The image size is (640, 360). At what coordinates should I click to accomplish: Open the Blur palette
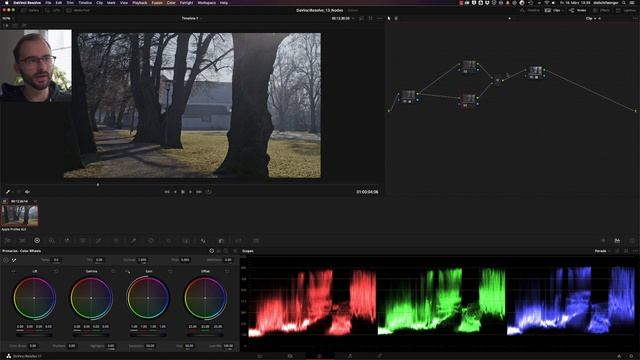pyautogui.click(x=203, y=241)
